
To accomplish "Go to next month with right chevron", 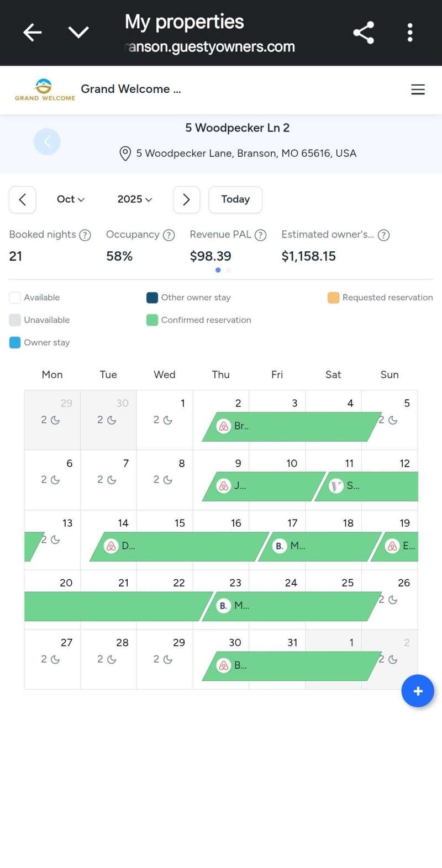I will point(186,199).
